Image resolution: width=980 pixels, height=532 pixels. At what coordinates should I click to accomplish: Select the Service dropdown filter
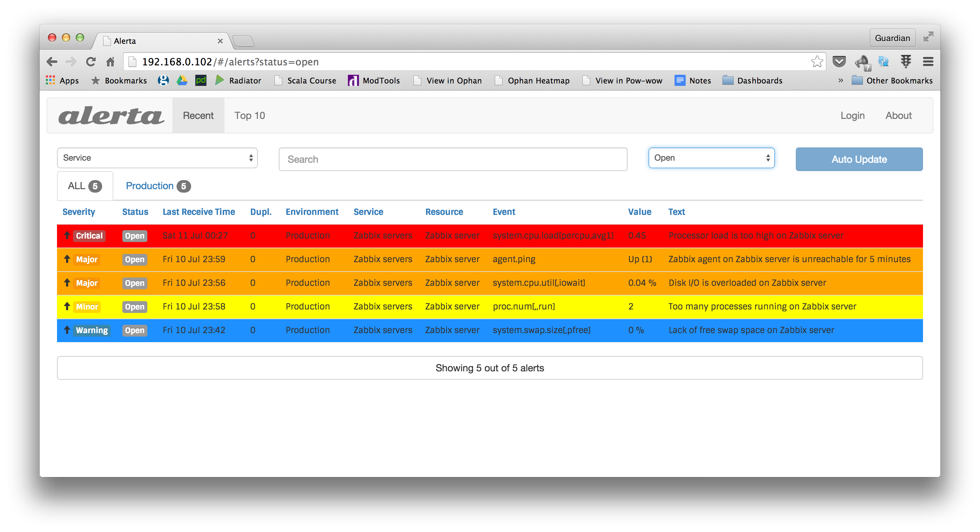156,157
